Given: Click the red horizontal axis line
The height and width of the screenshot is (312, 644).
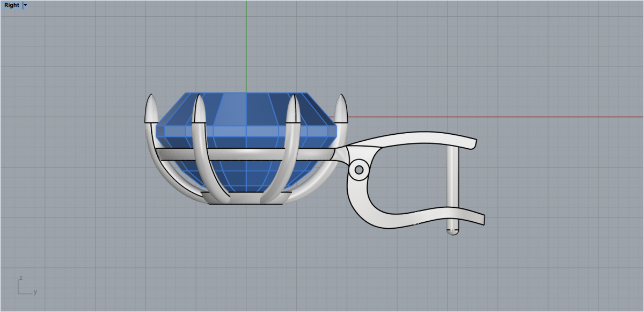Looking at the screenshot, I should 483,117.
